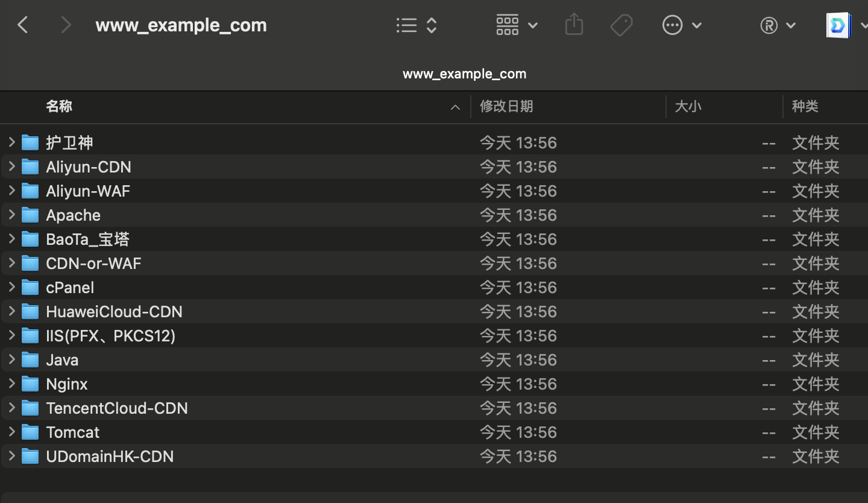Click the www_example_com path bar title
The width and height of the screenshot is (868, 503).
coord(464,74)
